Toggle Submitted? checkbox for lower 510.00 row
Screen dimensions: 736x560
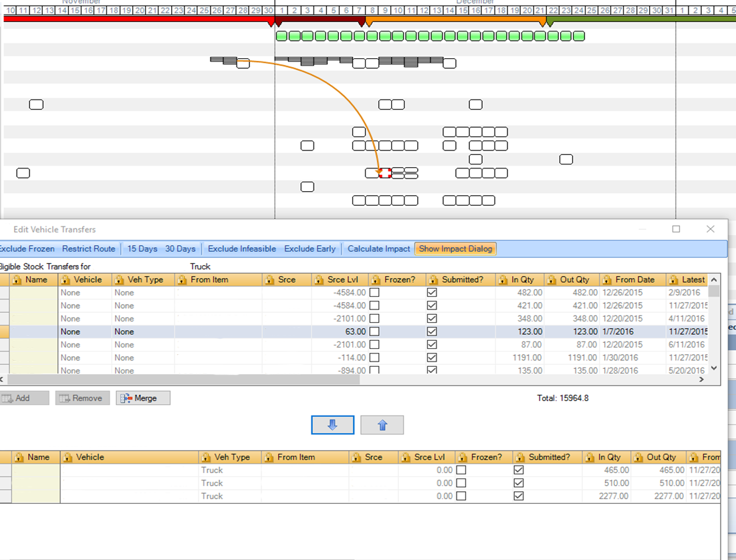519,483
